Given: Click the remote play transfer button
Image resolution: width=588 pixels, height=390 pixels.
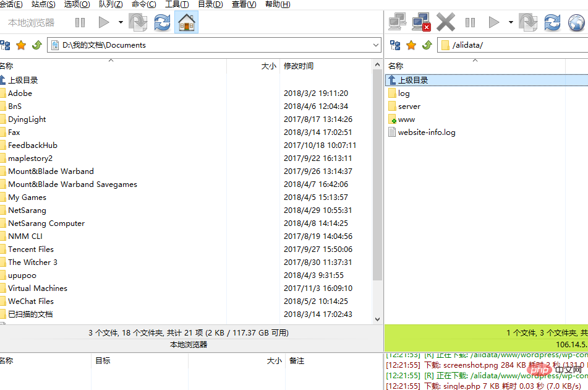Looking at the screenshot, I should click(494, 22).
